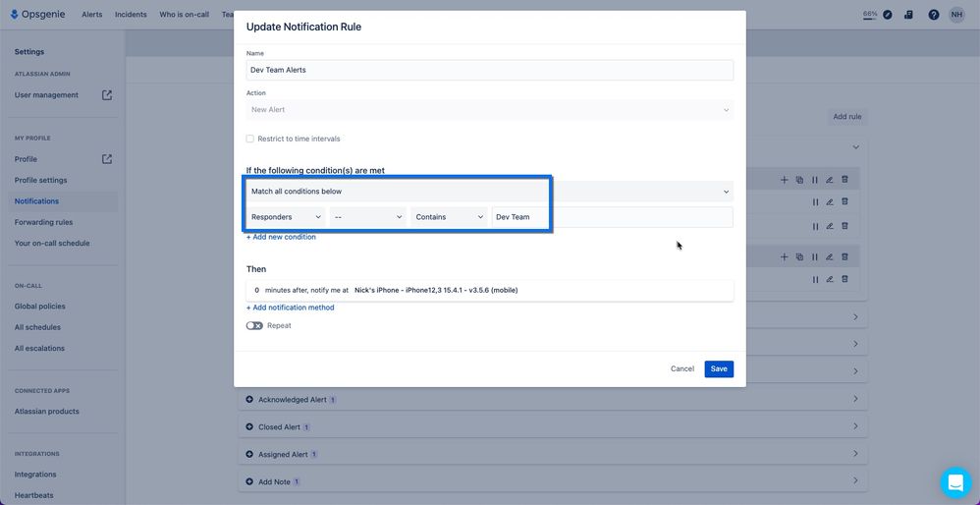The height and width of the screenshot is (505, 980).
Task: Open Incidents in top navigation
Action: (x=131, y=15)
